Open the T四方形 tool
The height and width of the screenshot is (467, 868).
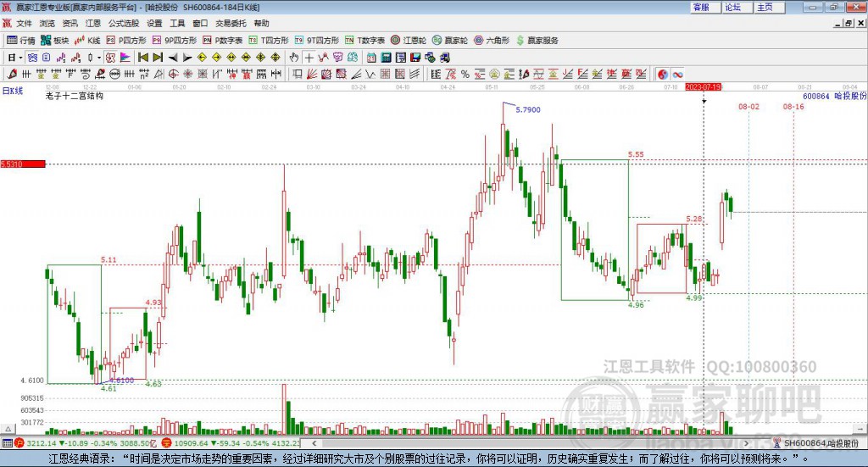tap(269, 41)
